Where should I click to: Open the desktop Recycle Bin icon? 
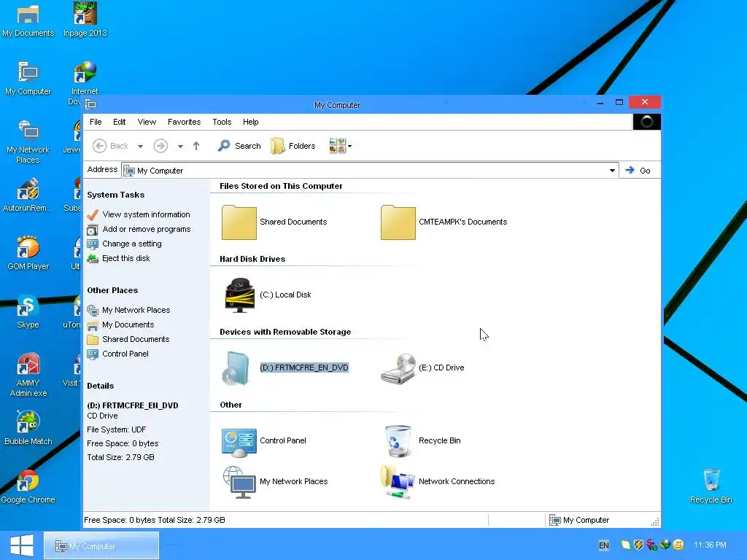tap(711, 486)
